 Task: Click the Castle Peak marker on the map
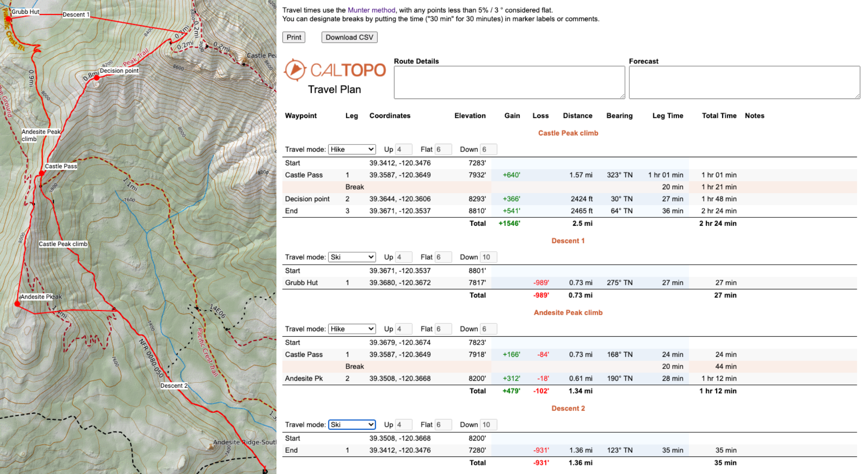244,63
